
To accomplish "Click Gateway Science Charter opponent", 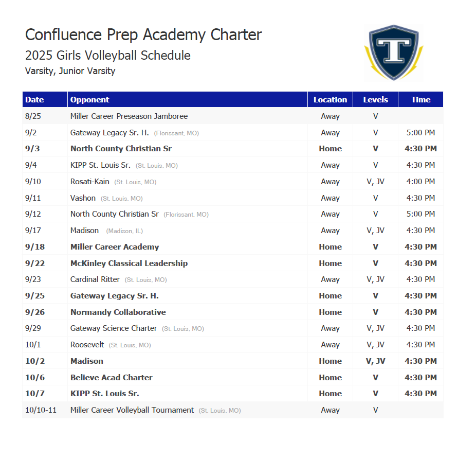I will 114,328.
